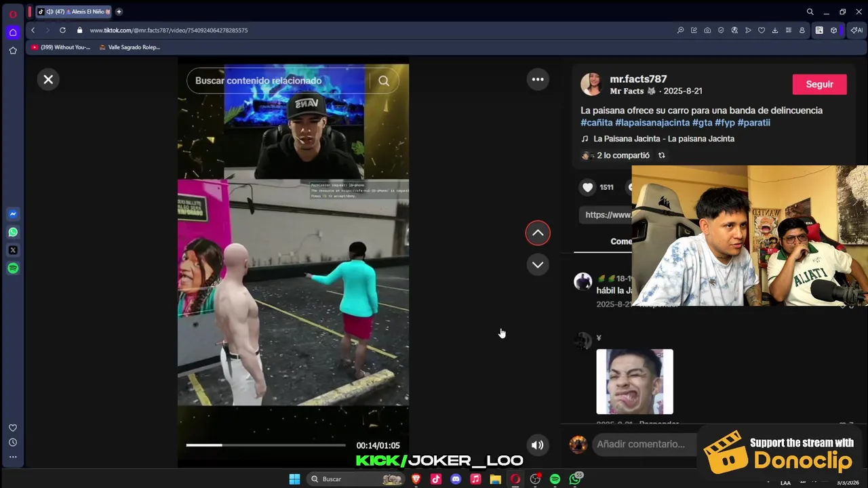868x488 pixels.
Task: Open TikTok app from taskbar
Action: [436, 479]
